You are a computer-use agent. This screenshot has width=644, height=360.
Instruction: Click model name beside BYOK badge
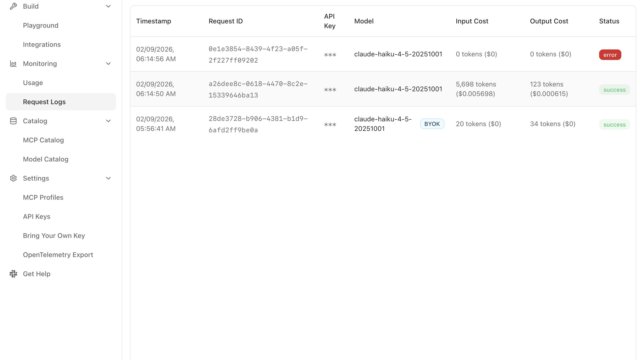(x=383, y=124)
